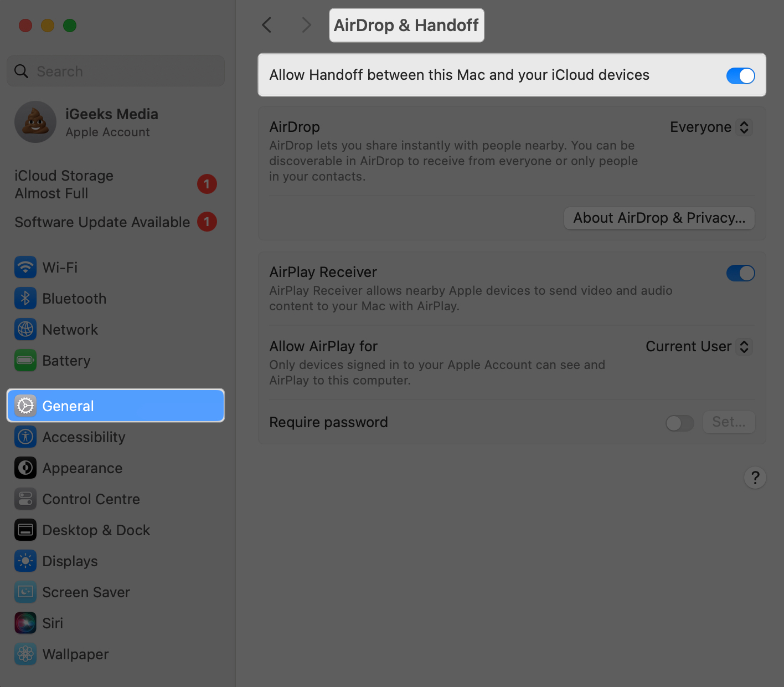The height and width of the screenshot is (687, 784).
Task: Enable the Require password toggle
Action: (x=679, y=422)
